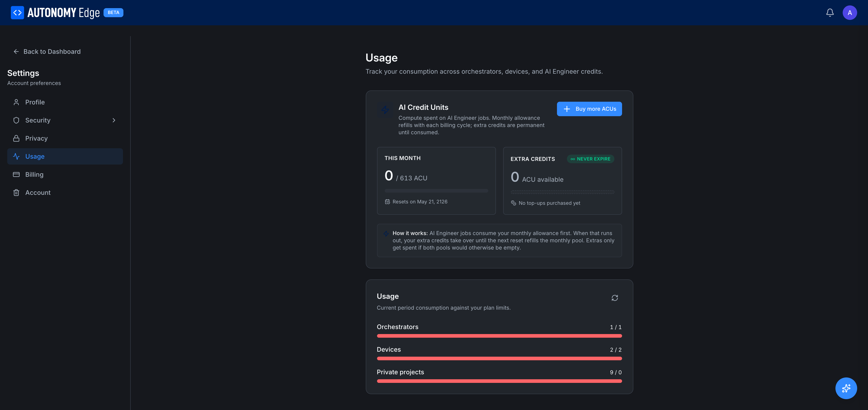Open the Security settings section
This screenshot has width=868, height=410.
click(x=65, y=120)
